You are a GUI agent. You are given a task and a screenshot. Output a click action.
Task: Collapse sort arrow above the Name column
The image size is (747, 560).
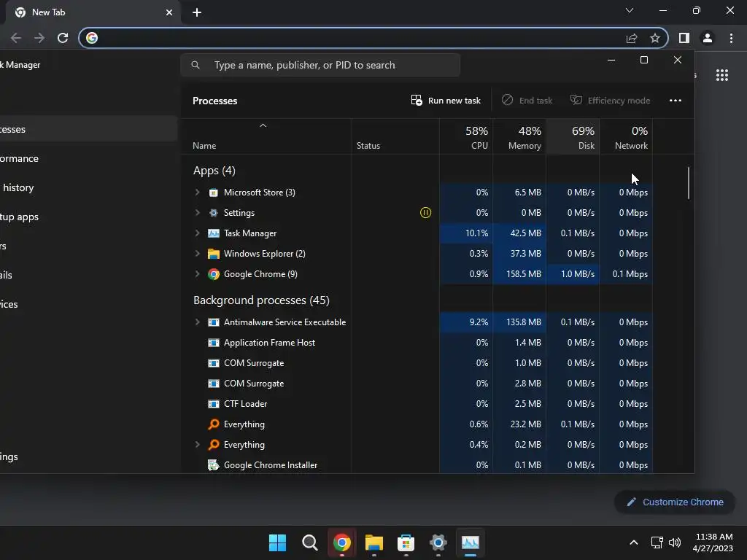coord(263,125)
